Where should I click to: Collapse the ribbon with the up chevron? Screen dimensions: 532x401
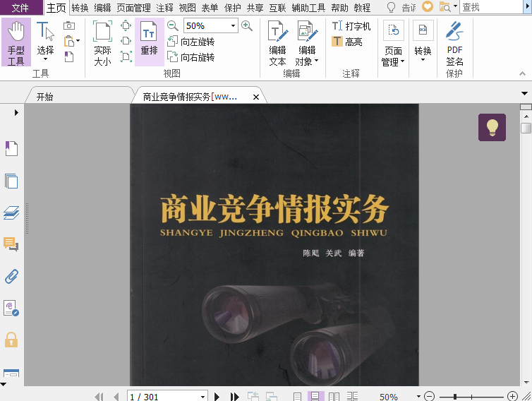point(523,73)
